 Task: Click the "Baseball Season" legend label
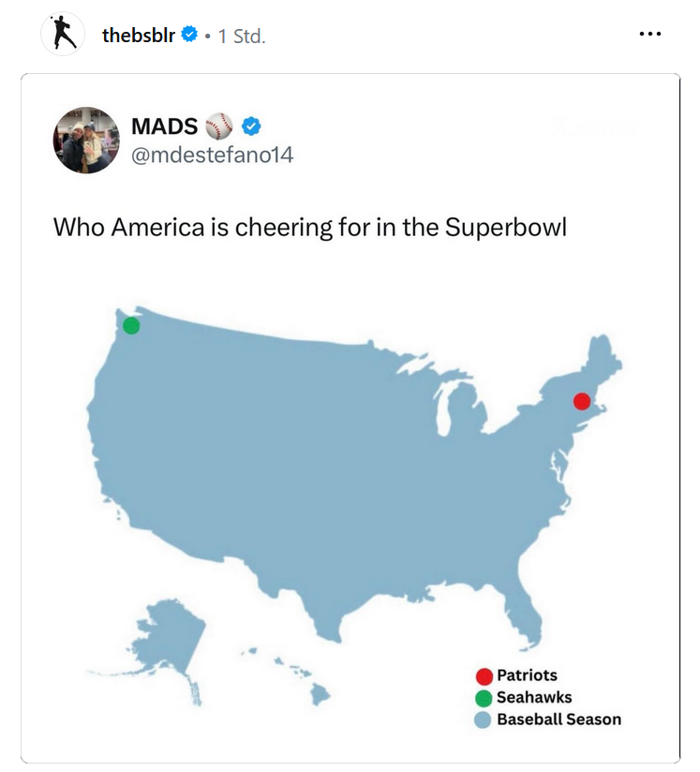point(559,720)
